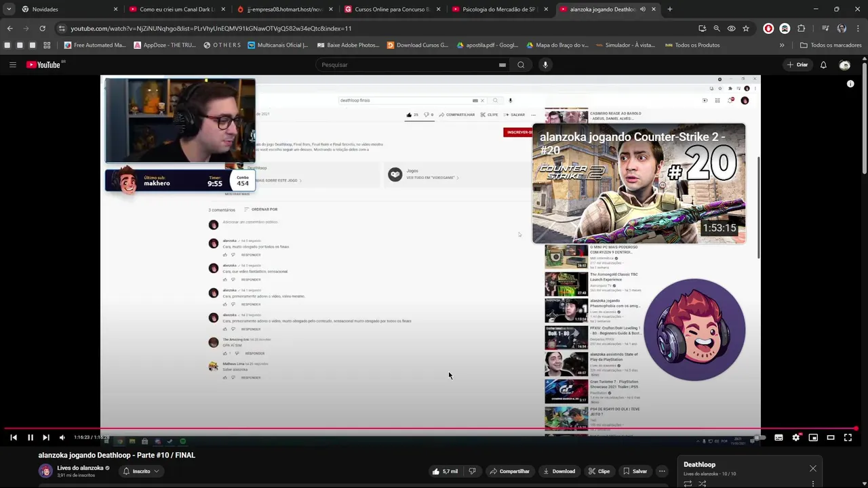
Task: Click the YouTube URL address bar
Action: 380,28
